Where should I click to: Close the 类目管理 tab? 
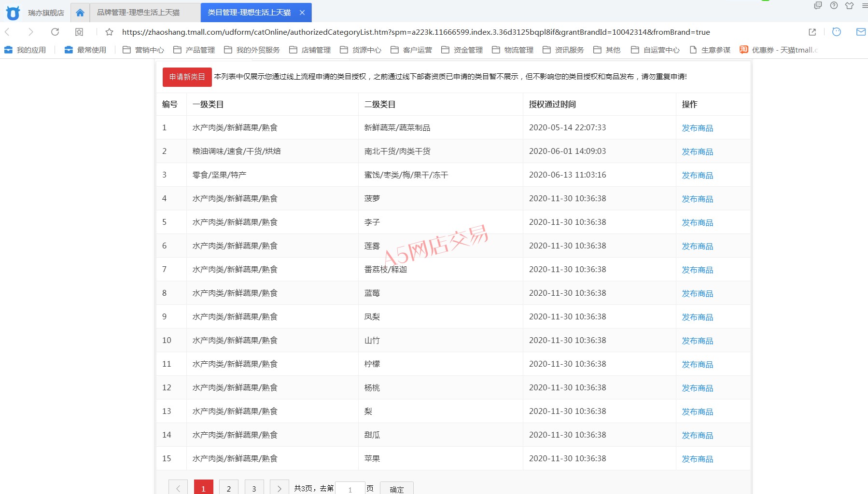coord(302,13)
